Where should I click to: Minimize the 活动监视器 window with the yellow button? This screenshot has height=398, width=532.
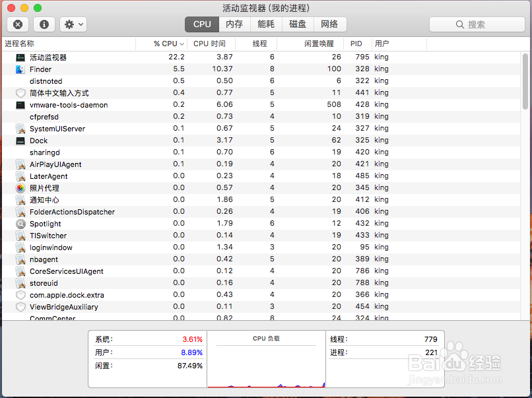coord(24,8)
